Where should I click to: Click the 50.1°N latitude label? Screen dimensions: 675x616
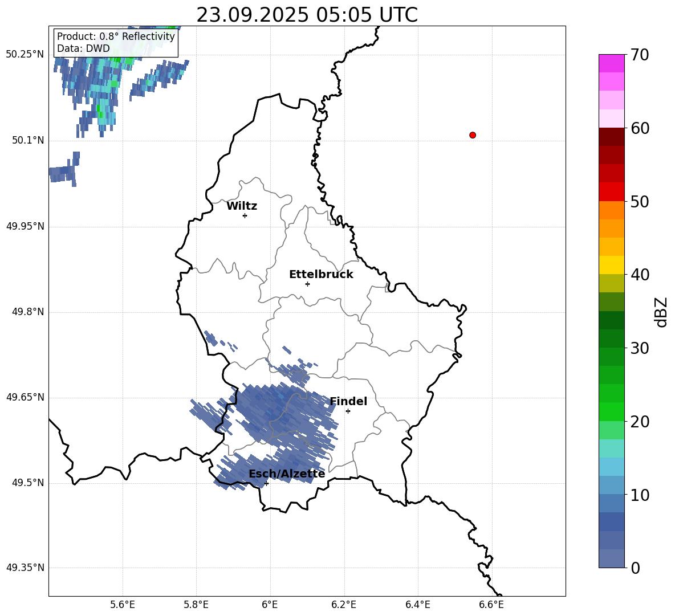point(28,140)
